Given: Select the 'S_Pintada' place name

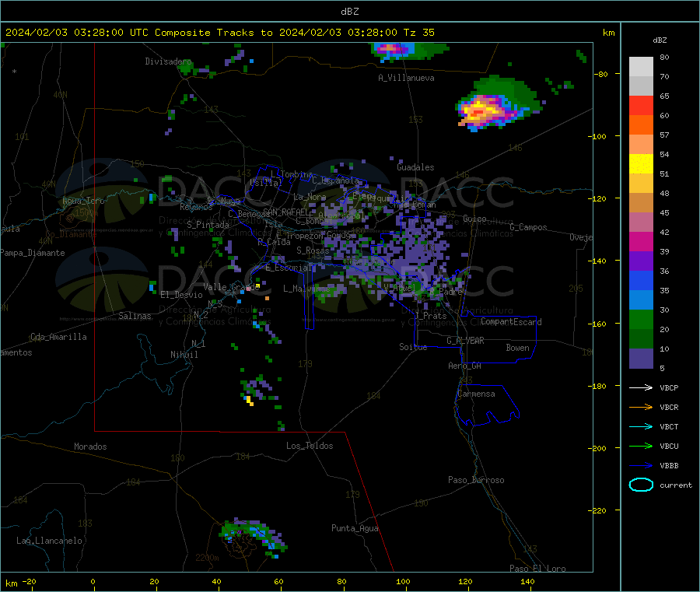Looking at the screenshot, I should point(208,225).
